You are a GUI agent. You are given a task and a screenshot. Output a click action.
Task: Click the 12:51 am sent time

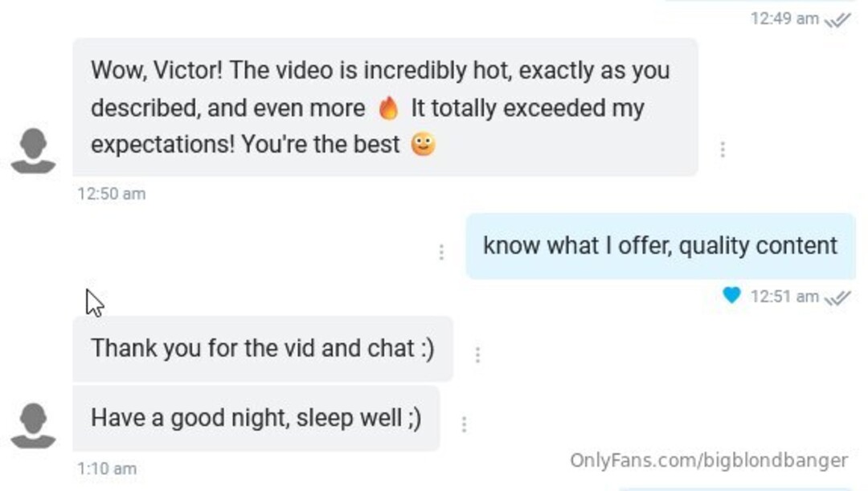(784, 297)
